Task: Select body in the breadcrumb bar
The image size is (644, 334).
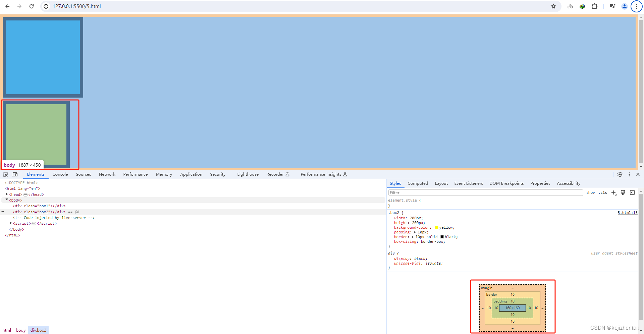Action: (x=21, y=330)
